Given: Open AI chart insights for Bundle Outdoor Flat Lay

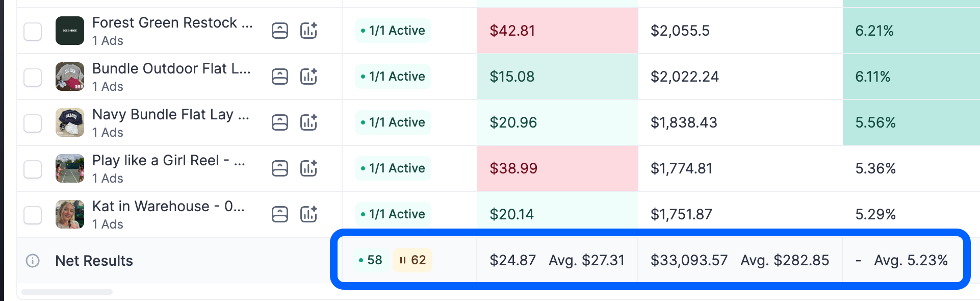Looking at the screenshot, I should point(308,77).
